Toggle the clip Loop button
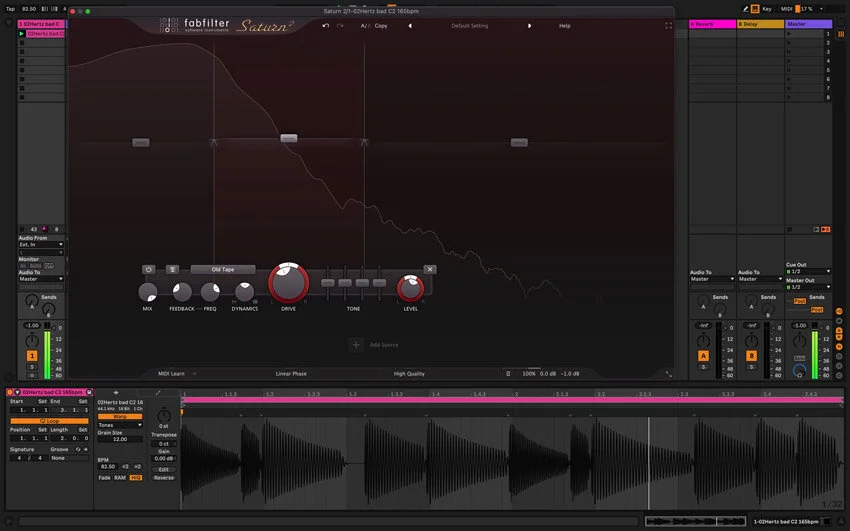 (x=49, y=421)
